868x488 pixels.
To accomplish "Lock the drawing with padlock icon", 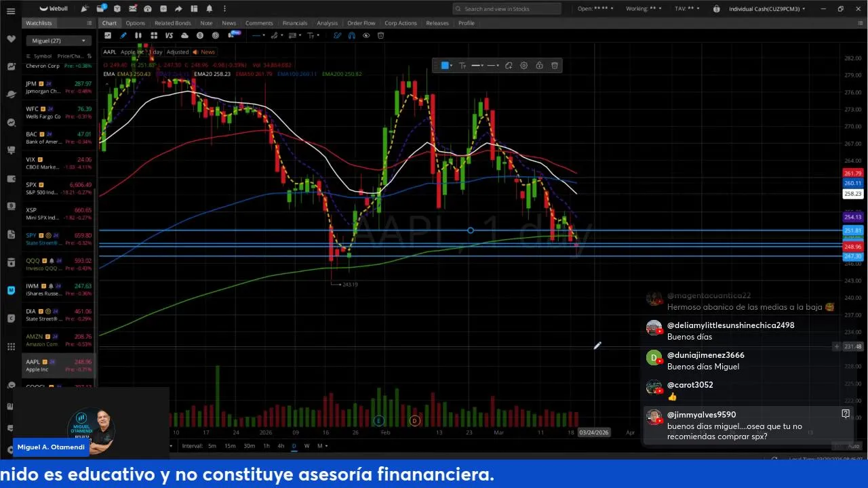I will 539,66.
